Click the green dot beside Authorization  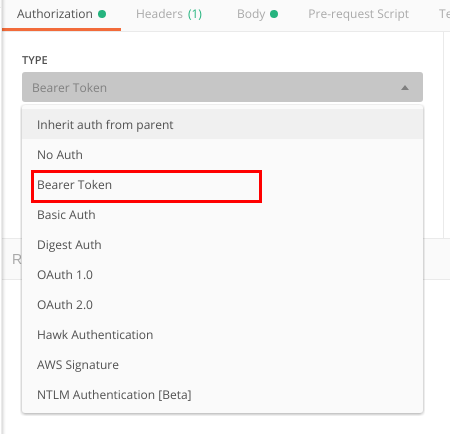click(102, 14)
